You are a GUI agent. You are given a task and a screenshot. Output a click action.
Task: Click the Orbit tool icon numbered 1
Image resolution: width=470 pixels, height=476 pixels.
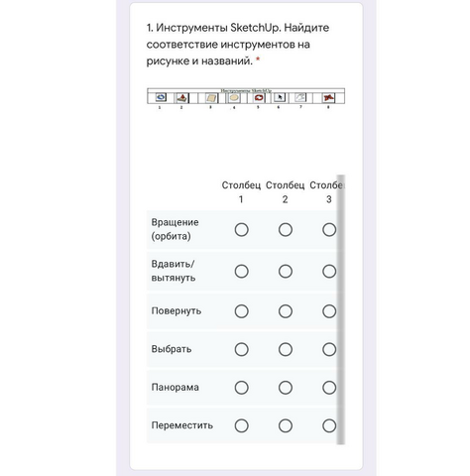[x=161, y=97]
